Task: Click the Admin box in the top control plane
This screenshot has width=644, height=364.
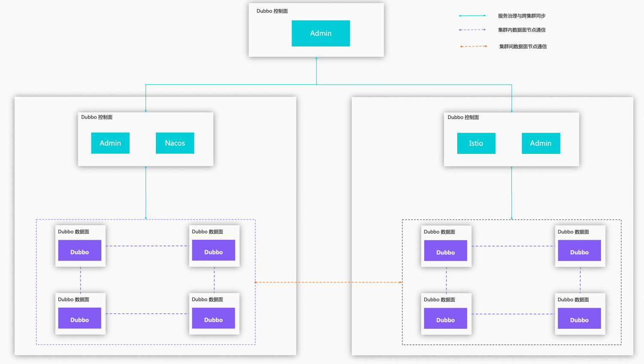Action: 321,34
